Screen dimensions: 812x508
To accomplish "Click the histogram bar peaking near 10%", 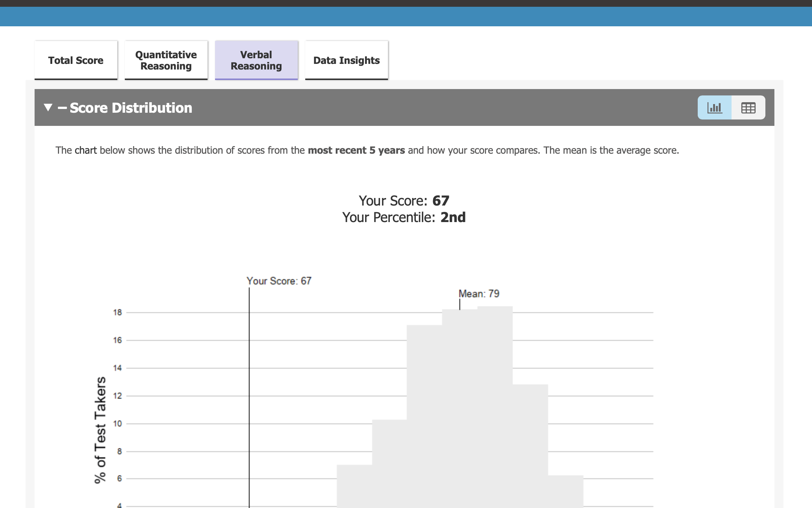I will pos(389,462).
